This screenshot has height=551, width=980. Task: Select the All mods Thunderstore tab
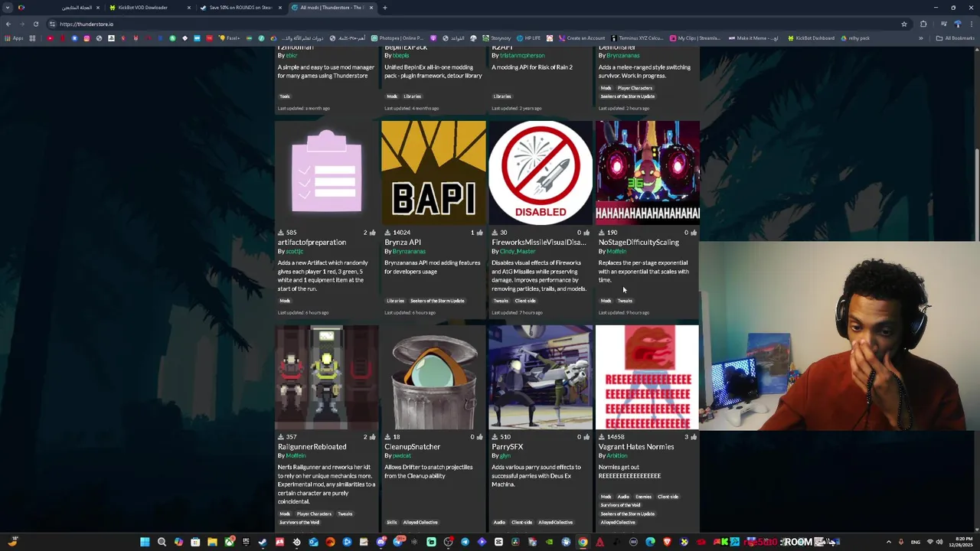coord(332,8)
